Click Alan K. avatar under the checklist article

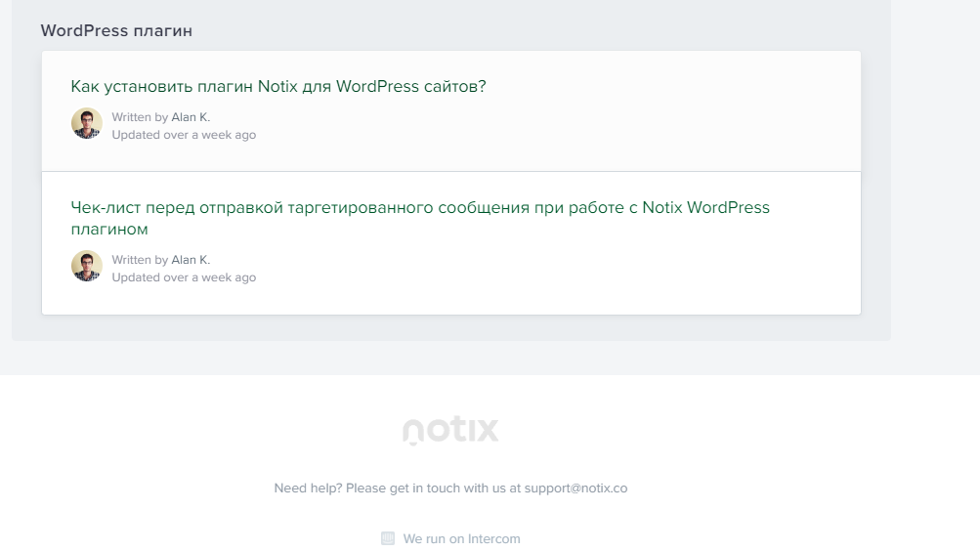pyautogui.click(x=87, y=266)
